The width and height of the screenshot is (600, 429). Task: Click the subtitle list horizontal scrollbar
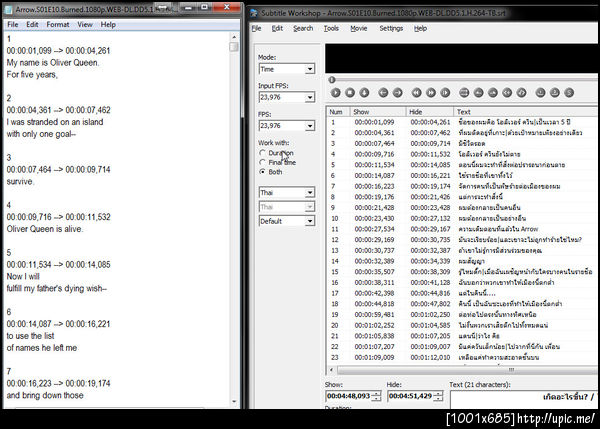(467, 370)
